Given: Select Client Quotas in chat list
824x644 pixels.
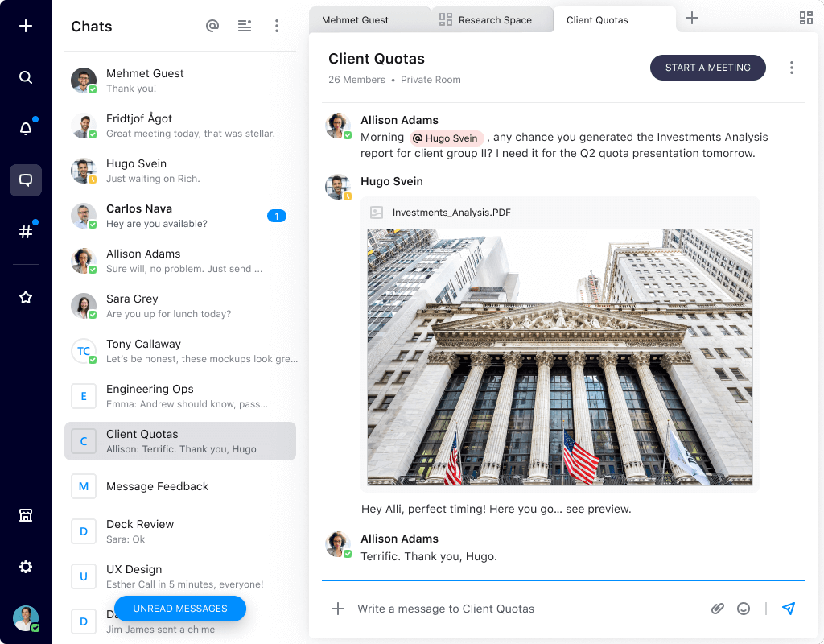Looking at the screenshot, I should [180, 441].
